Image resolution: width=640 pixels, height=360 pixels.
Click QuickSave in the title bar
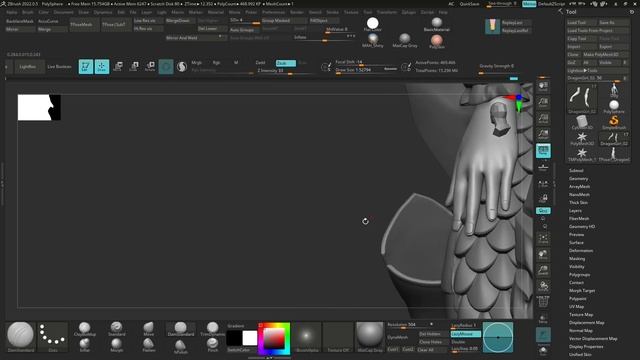point(469,4)
